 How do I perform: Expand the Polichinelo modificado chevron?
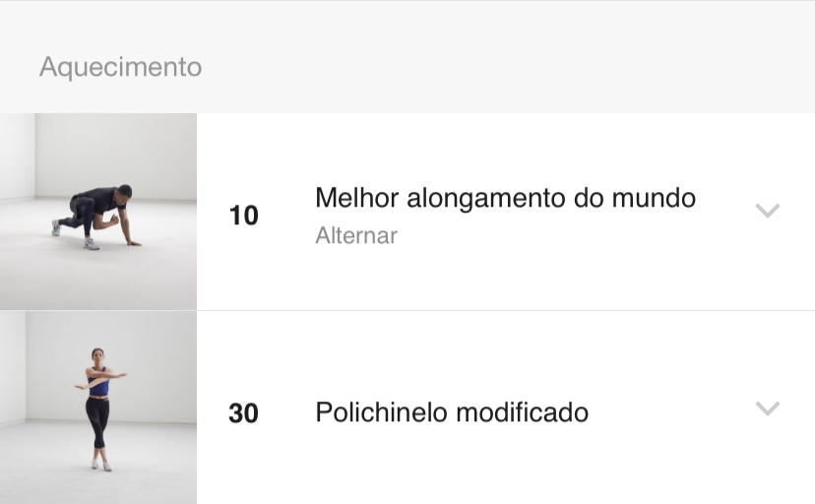coord(767,409)
